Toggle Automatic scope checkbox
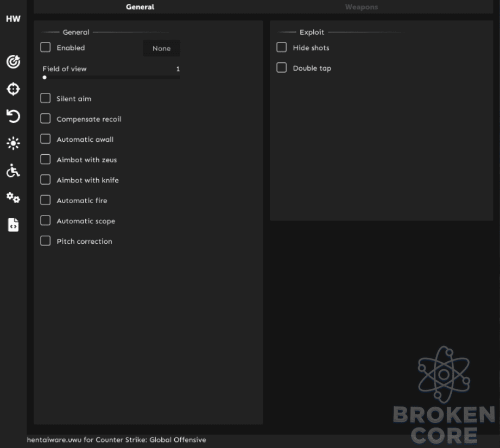Screen dimensions: 500x448 46,220
